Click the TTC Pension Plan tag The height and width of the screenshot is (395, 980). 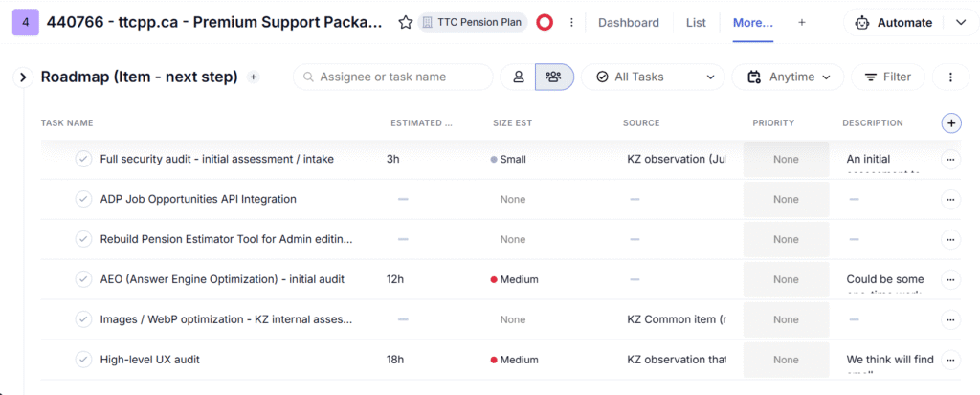tap(473, 23)
